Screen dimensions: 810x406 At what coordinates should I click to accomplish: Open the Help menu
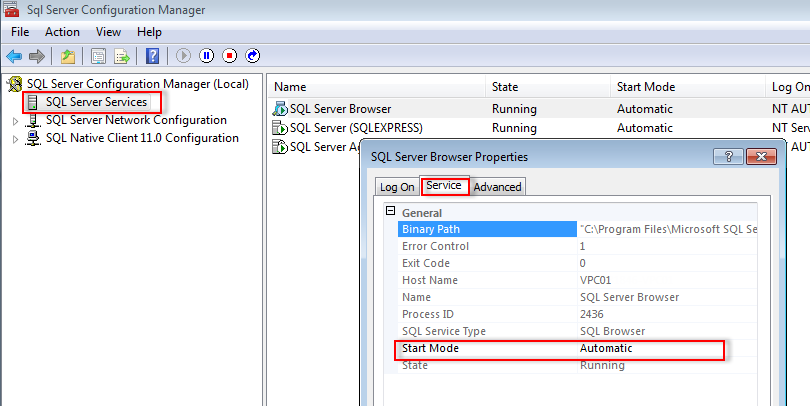point(149,32)
